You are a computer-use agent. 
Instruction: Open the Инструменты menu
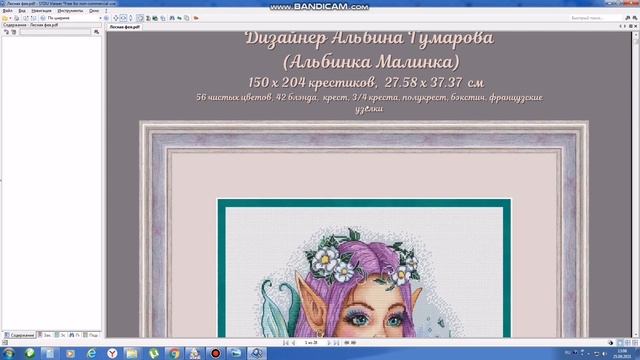click(x=70, y=11)
